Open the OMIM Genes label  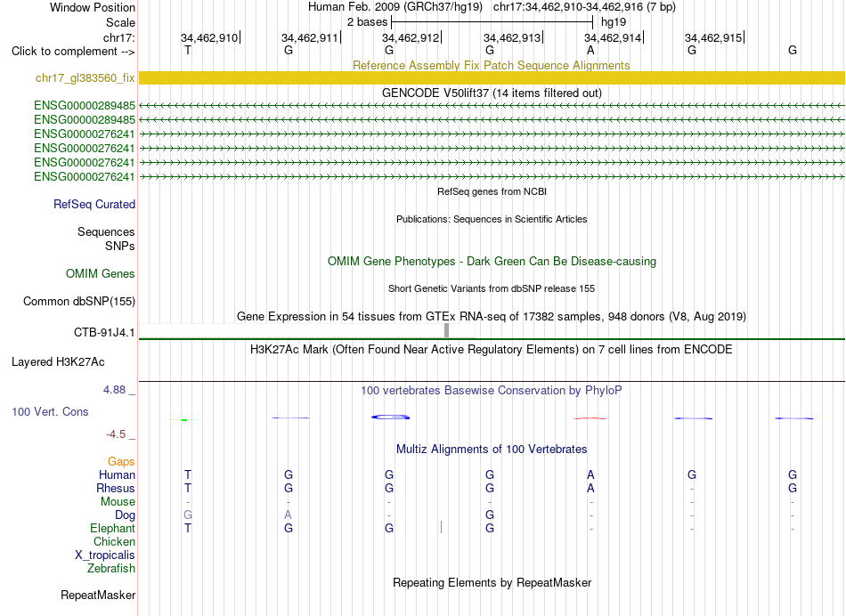tap(100, 273)
